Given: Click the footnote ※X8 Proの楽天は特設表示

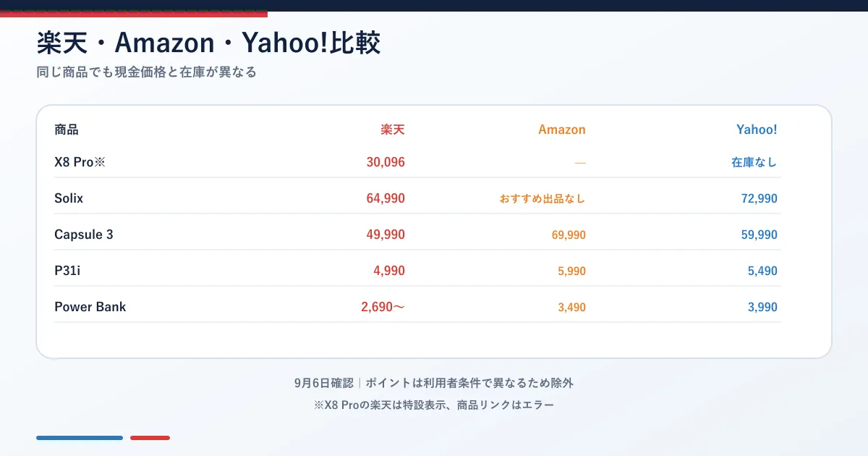Looking at the screenshot, I should coord(378,405).
